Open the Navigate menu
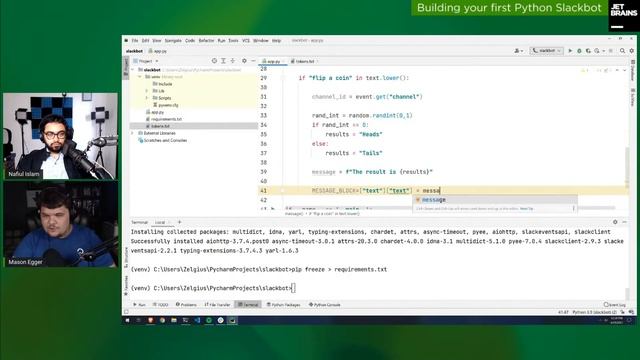 point(173,40)
